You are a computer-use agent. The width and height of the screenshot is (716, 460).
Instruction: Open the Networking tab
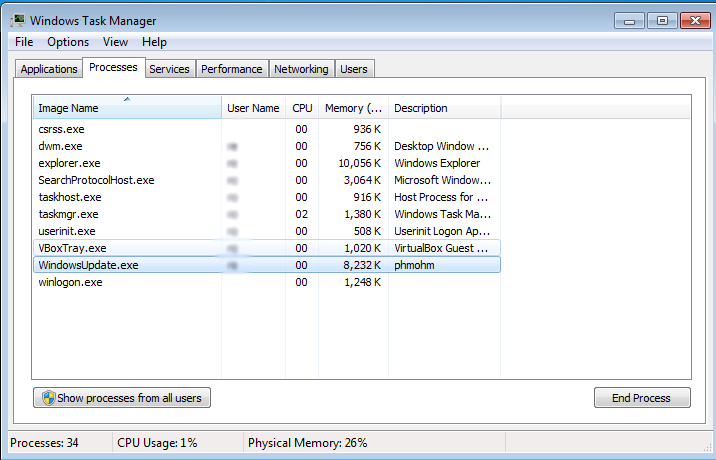[301, 69]
